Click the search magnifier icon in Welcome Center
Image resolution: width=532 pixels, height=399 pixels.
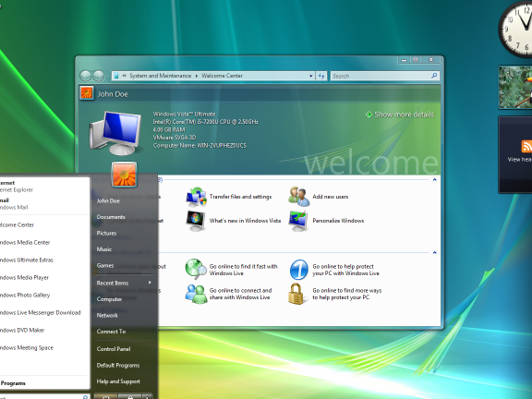(434, 76)
